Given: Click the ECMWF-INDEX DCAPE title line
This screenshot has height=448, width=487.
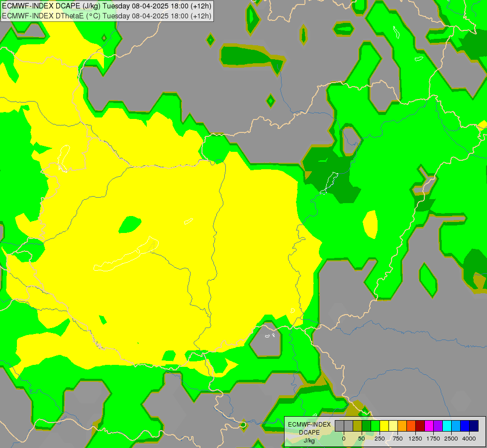Looking at the screenshot, I should pyautogui.click(x=106, y=6).
